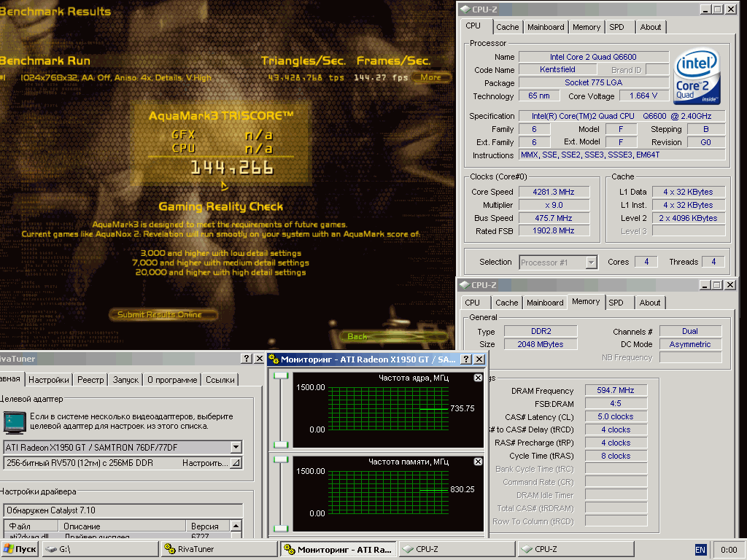747x560 pixels.
Task: Adjust top slider of memory frequency graph
Action: 281,459
